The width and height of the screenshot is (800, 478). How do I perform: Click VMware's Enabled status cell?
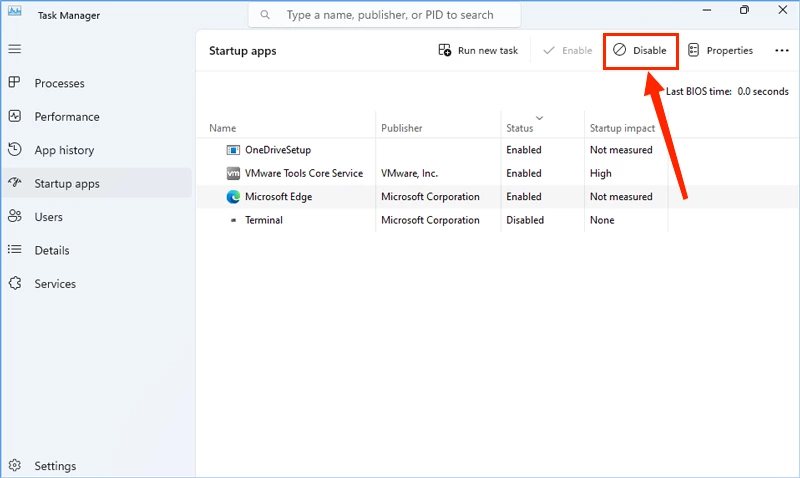pos(523,173)
